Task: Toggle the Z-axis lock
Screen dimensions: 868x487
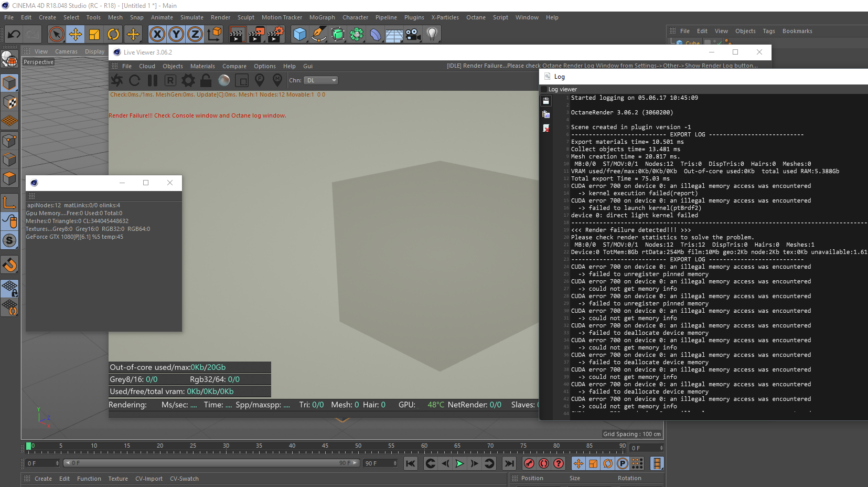Action: pyautogui.click(x=195, y=35)
